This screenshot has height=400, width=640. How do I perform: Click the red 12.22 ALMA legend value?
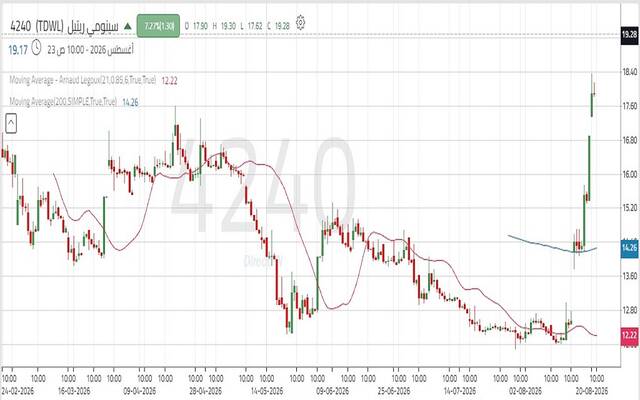pyautogui.click(x=169, y=81)
